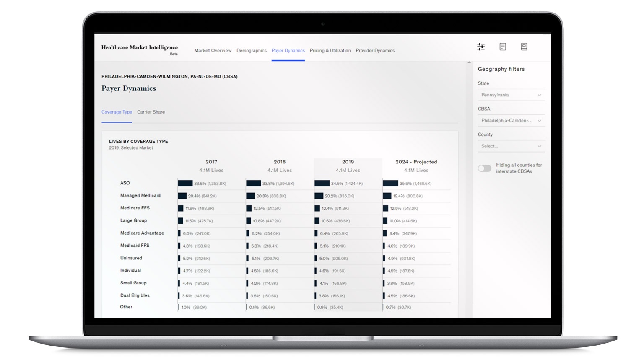The height and width of the screenshot is (362, 644).
Task: Click the Managed Medicaid bar for 2017
Action: click(183, 196)
